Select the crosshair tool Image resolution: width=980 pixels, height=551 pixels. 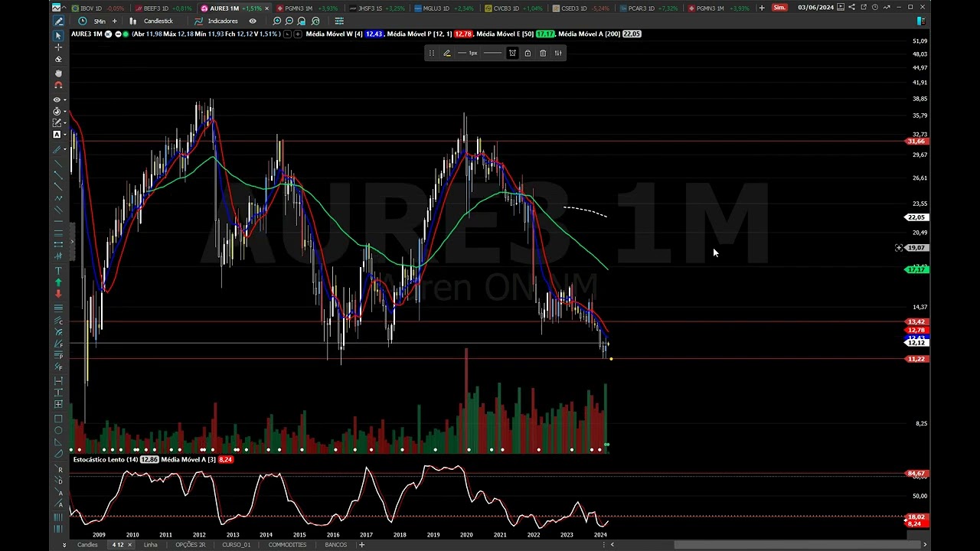click(x=58, y=47)
